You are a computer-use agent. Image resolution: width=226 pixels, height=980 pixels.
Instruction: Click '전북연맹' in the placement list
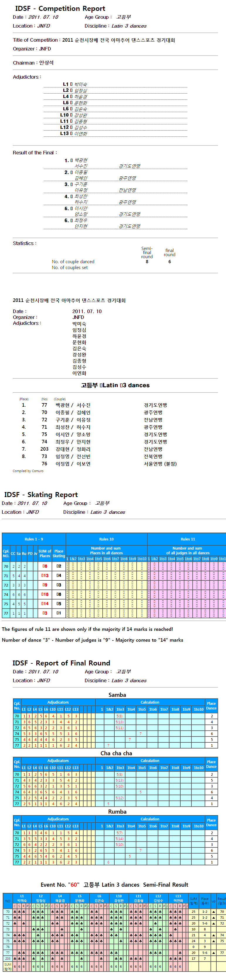click(153, 457)
